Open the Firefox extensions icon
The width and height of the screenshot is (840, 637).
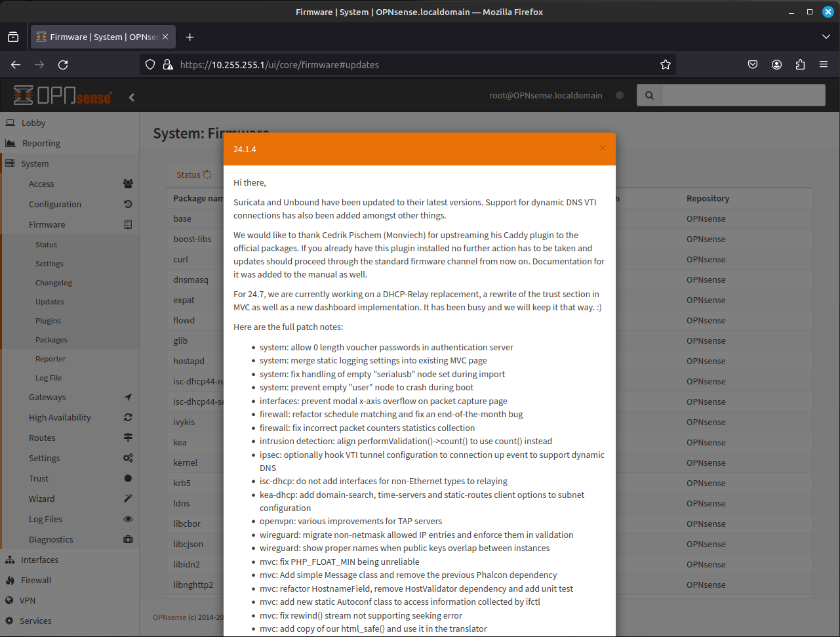point(800,64)
